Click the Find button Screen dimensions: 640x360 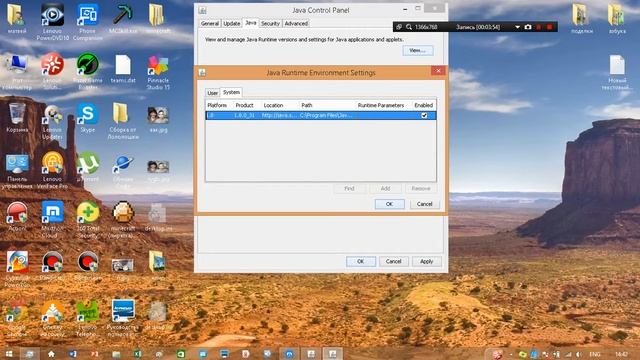pos(349,189)
